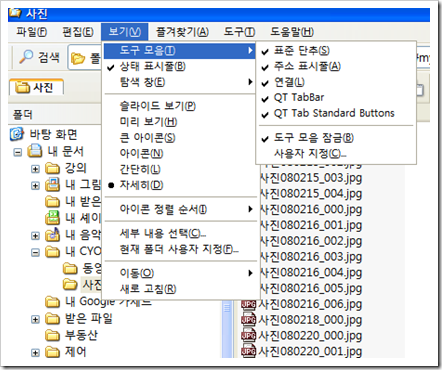Choose 미리 보기(H) view
442x370 pixels.
point(180,122)
